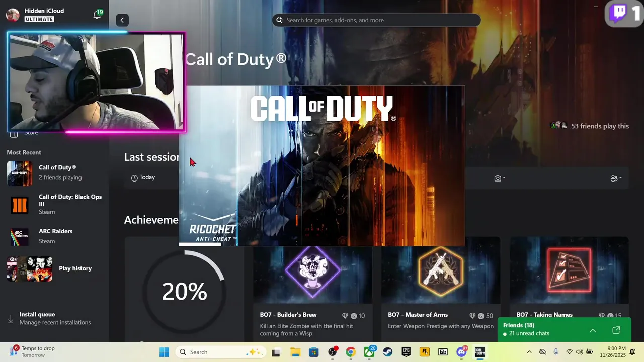Image resolution: width=644 pixels, height=362 pixels.
Task: Click the friends icon in last session row
Action: pos(614,178)
